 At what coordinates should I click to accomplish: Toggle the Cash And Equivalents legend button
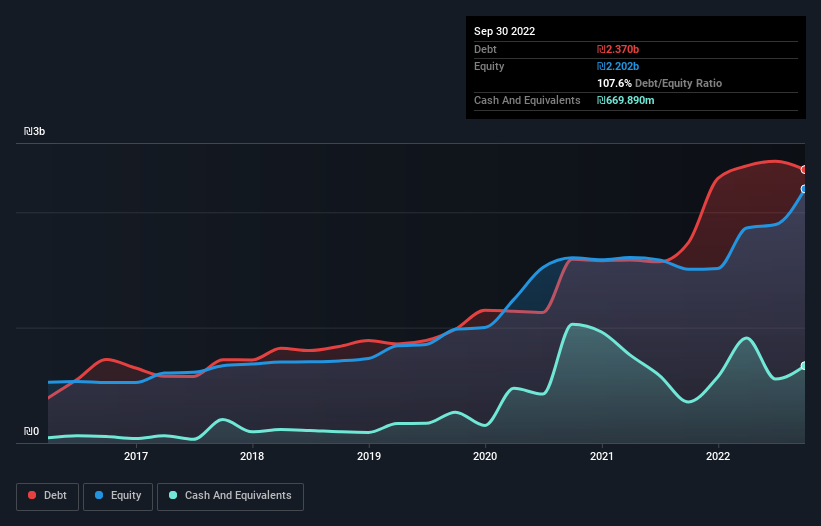click(x=230, y=496)
